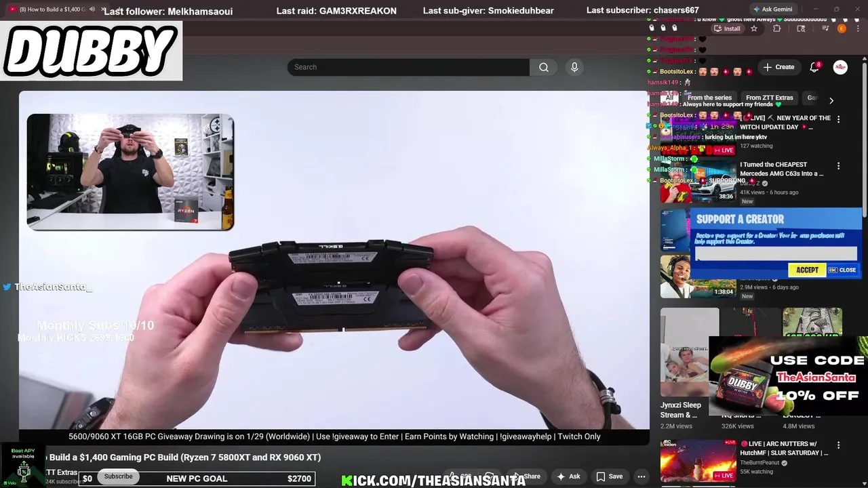Select the All filter chip
868x488 pixels.
[669, 98]
